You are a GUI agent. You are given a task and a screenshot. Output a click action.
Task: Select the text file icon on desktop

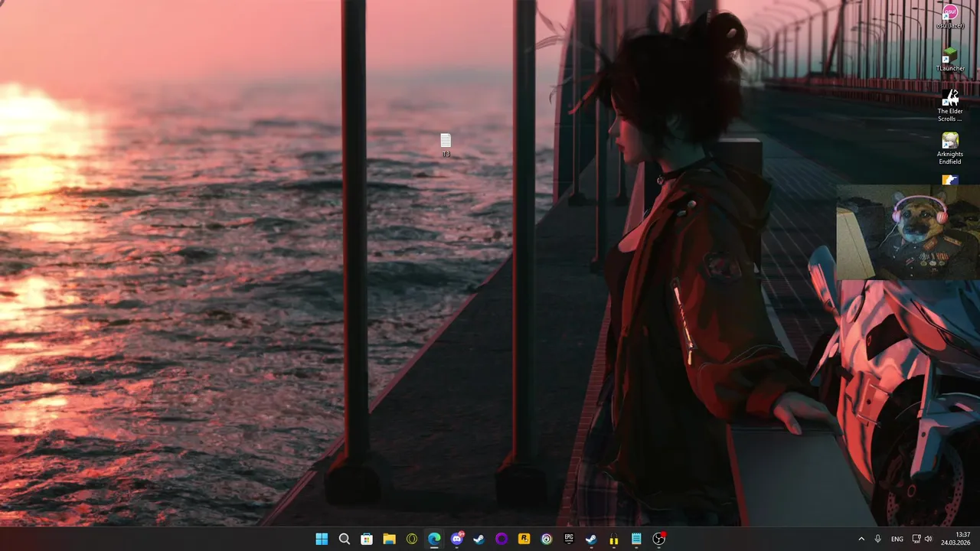coord(446,140)
